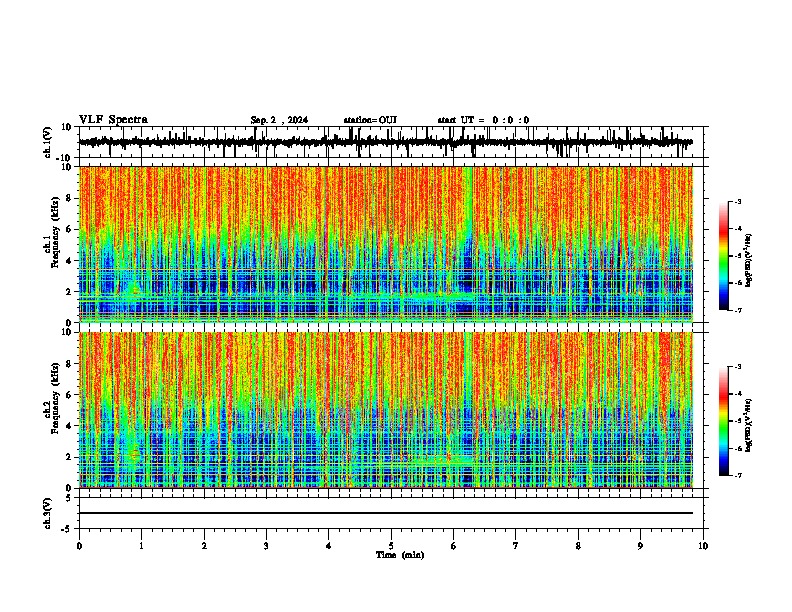Click the ch.2 frequency spectrogram panel
The height and width of the screenshot is (612, 792).
coord(386,410)
